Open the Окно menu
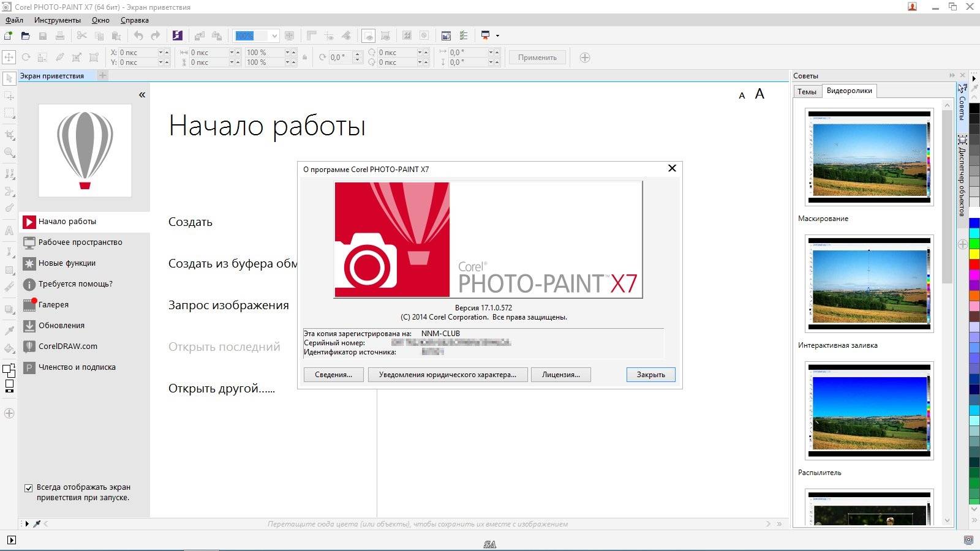Screen dimensions: 980x551 pos(100,20)
